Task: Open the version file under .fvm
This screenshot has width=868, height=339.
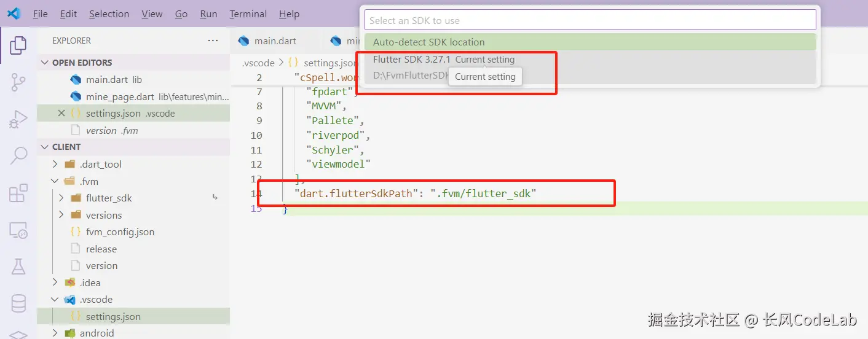Action: (x=133, y=266)
